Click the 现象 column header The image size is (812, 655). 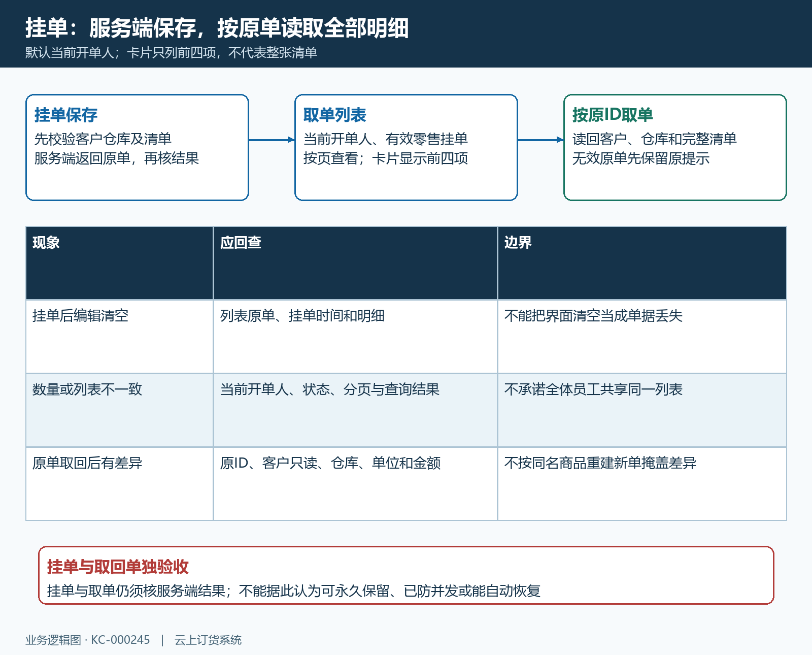120,263
